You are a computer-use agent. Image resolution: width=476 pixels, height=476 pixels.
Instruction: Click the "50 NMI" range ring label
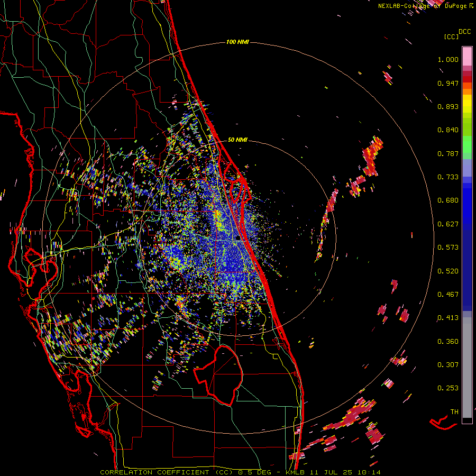point(237,140)
